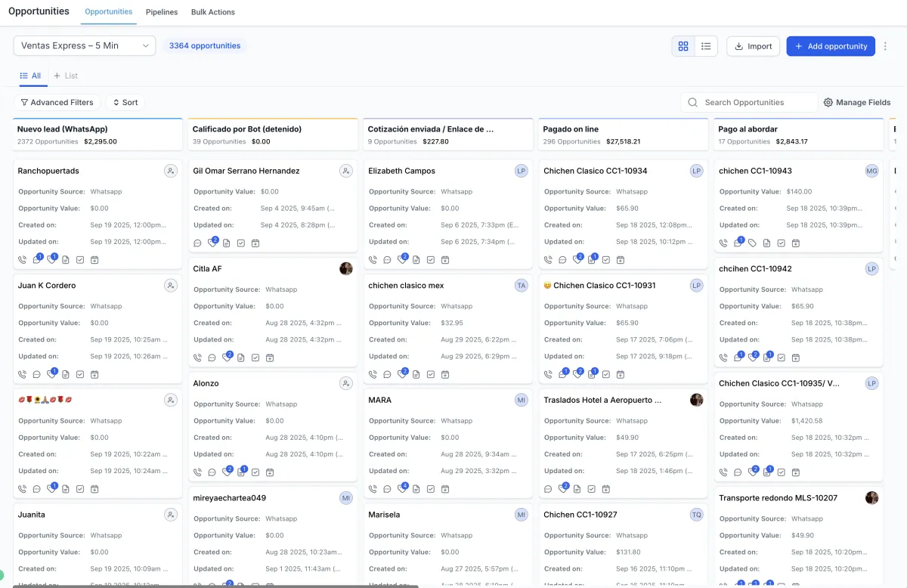Open tasks icon on chcihen CC1-10942 card

pyautogui.click(x=782, y=357)
